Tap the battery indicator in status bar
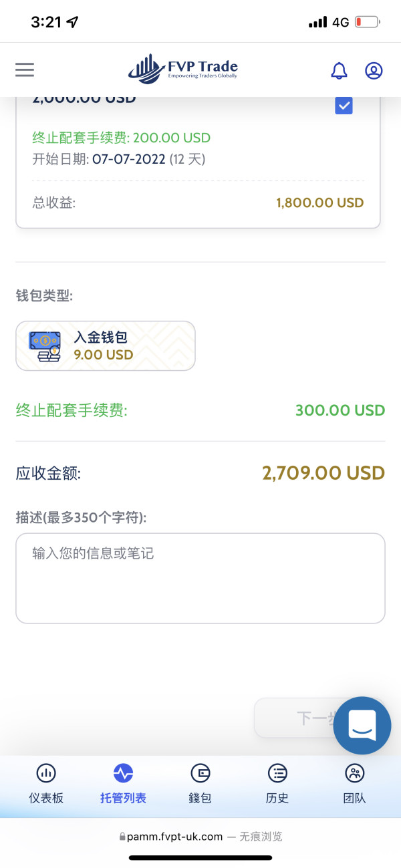Screen dimensions: 401x868 368,22
